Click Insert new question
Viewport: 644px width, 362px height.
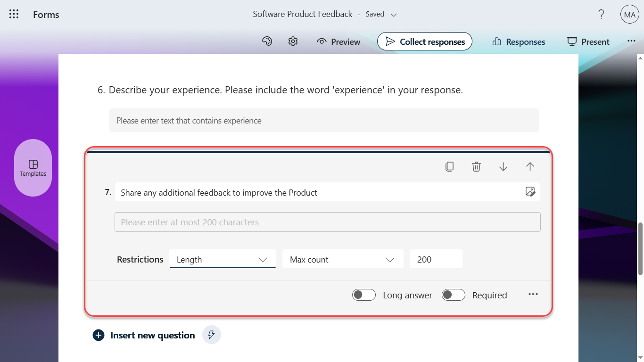[x=144, y=335]
